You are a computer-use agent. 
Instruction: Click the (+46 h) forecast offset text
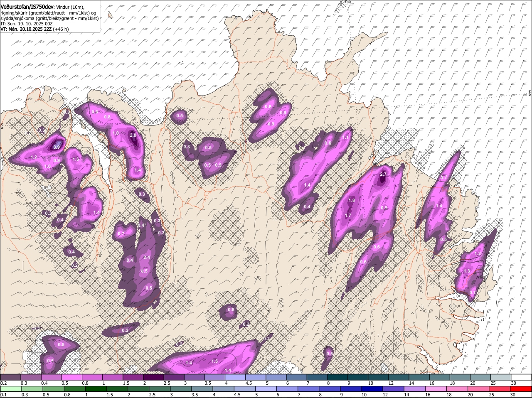[x=61, y=29]
